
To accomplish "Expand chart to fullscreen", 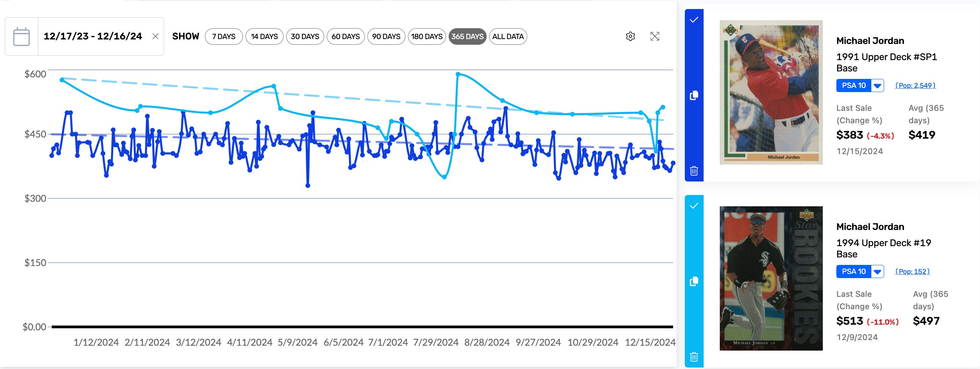I will click(x=655, y=36).
